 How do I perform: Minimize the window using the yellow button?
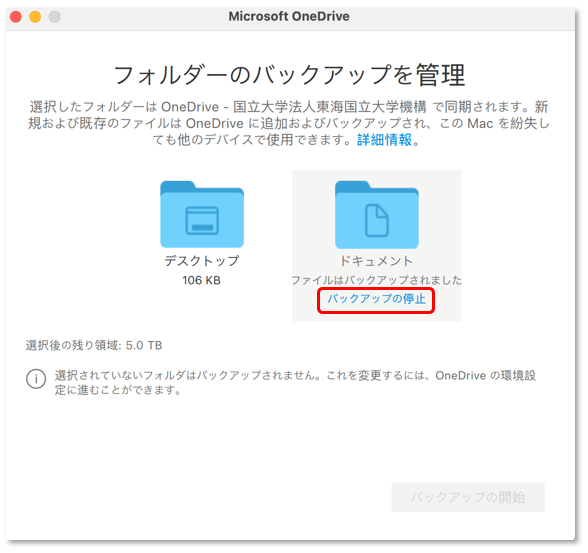tap(35, 16)
